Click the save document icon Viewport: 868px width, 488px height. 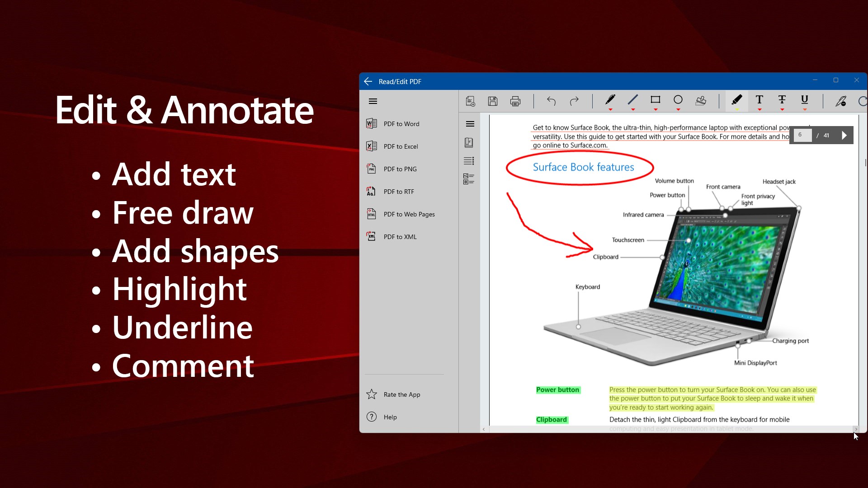click(x=493, y=101)
